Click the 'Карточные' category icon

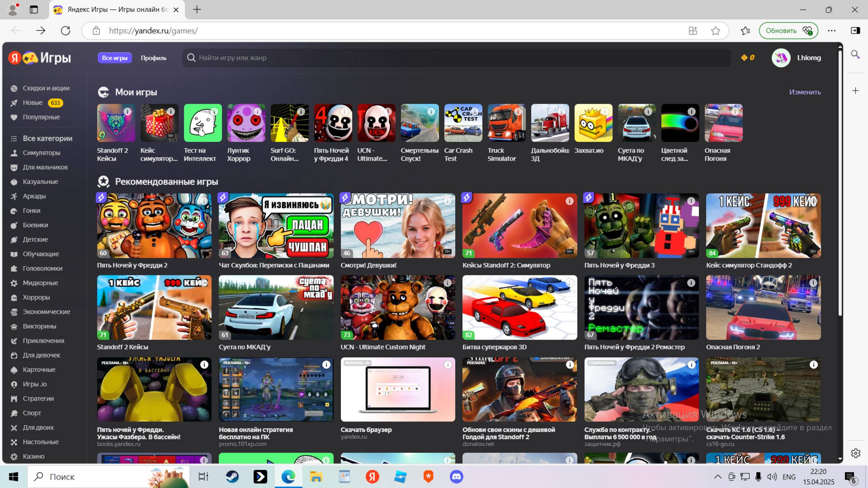(x=14, y=370)
